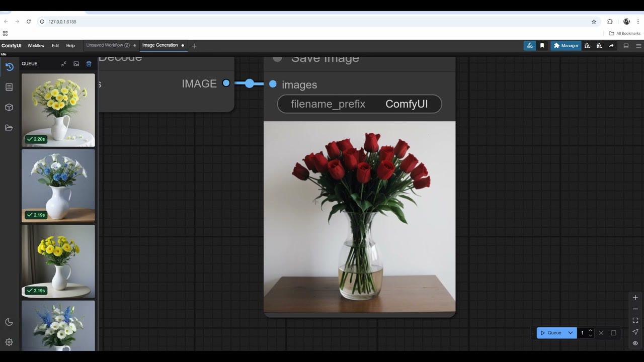Image resolution: width=644 pixels, height=362 pixels.
Task: Open the Chrome three-dot menu
Action: 638,22
